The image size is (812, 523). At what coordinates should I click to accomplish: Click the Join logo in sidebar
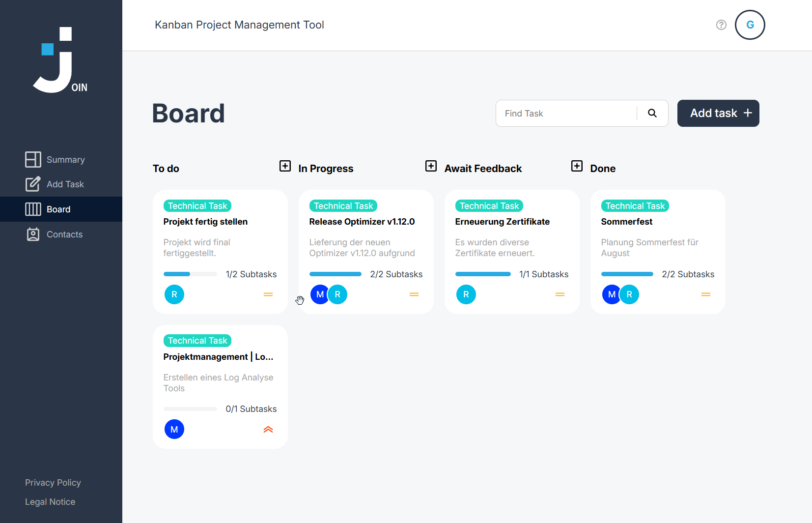(x=60, y=60)
